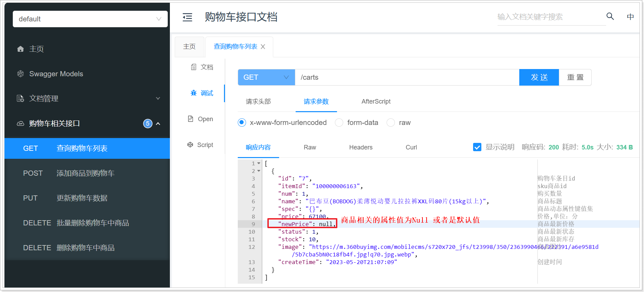Click the response code 200 text
Screen dimensions: 644x292
tap(553, 147)
